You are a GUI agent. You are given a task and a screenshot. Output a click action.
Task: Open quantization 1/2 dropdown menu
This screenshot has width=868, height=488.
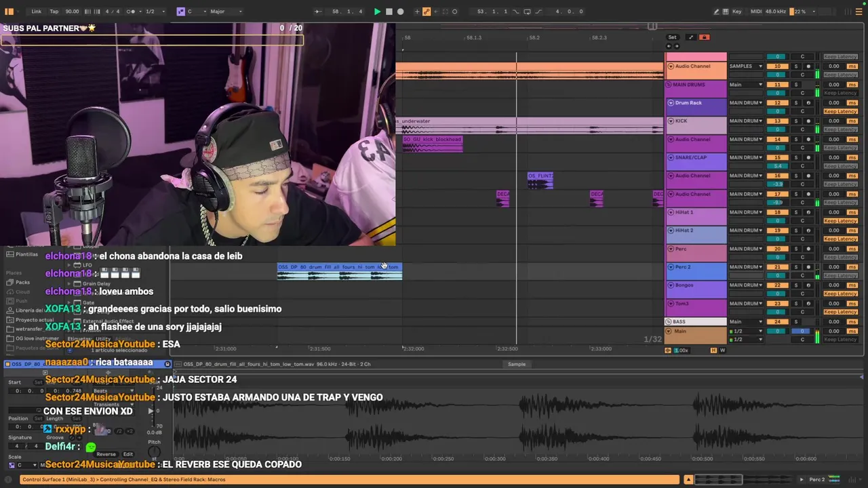[153, 12]
